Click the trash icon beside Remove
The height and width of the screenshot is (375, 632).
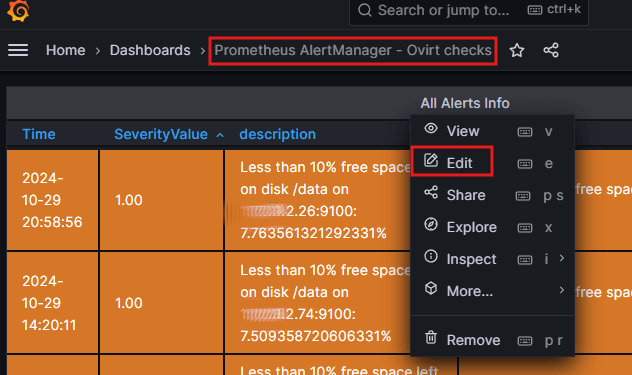click(431, 338)
